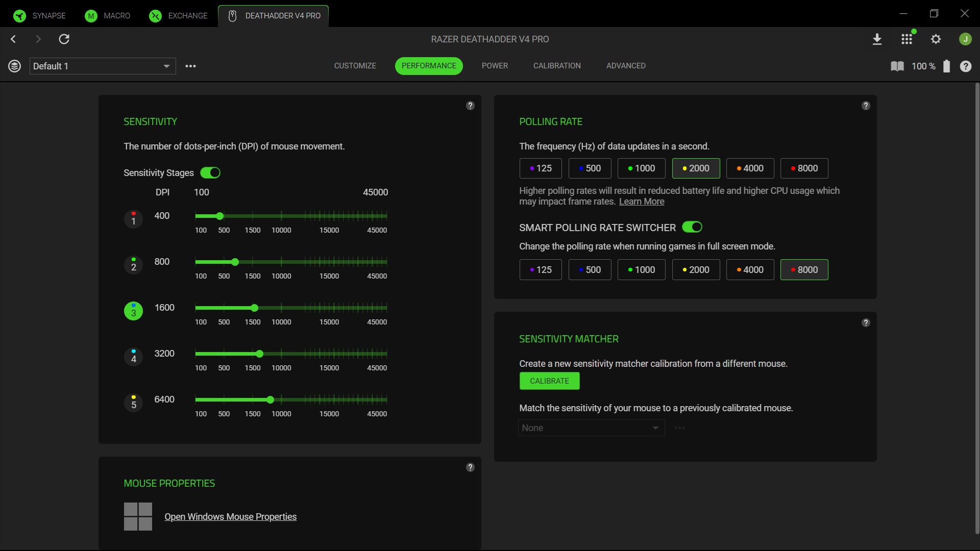The height and width of the screenshot is (551, 980).
Task: Select sensitivity stage 5 badge
Action: tap(133, 403)
